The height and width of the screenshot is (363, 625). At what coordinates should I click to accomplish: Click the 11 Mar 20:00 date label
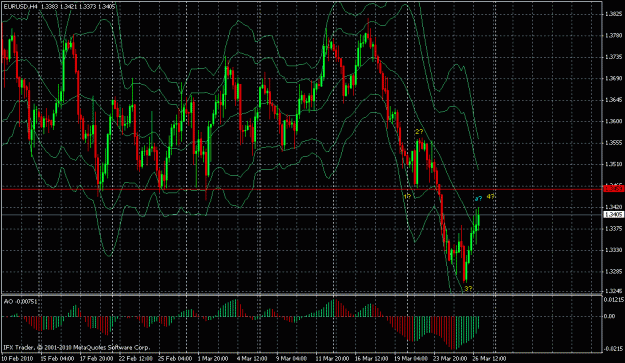332,358
